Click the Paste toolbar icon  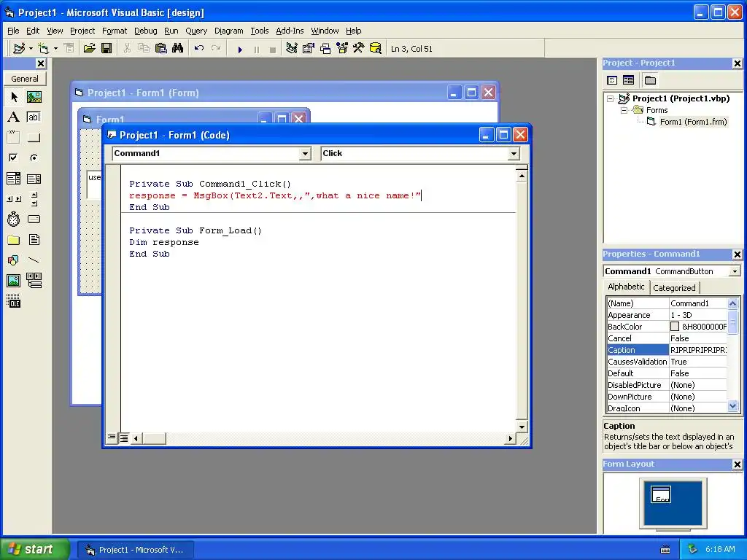point(161,49)
